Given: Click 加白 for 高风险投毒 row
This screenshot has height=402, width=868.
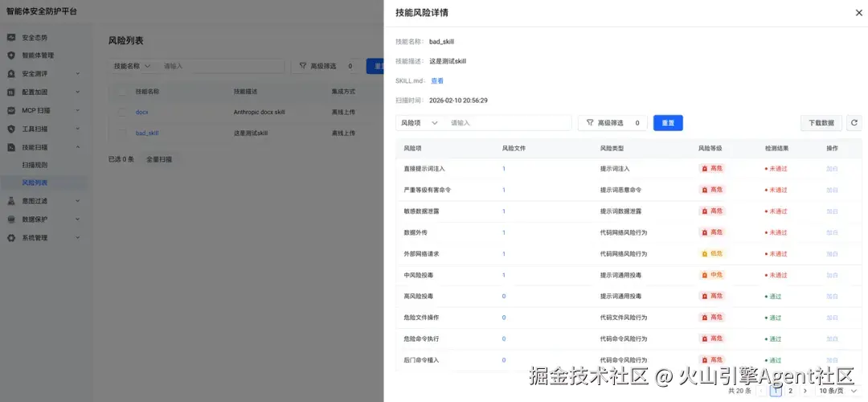Looking at the screenshot, I should pyautogui.click(x=832, y=296).
